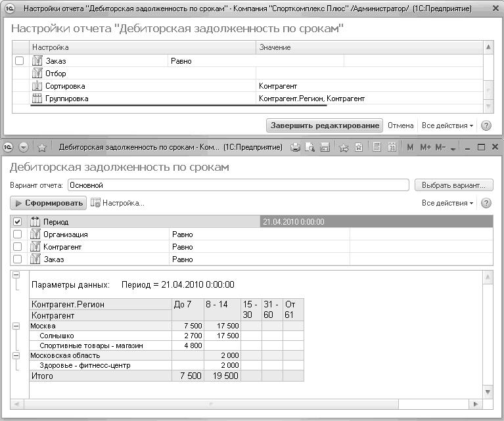
Task: Click the Print icon in report window toolbar
Action: 295,148
